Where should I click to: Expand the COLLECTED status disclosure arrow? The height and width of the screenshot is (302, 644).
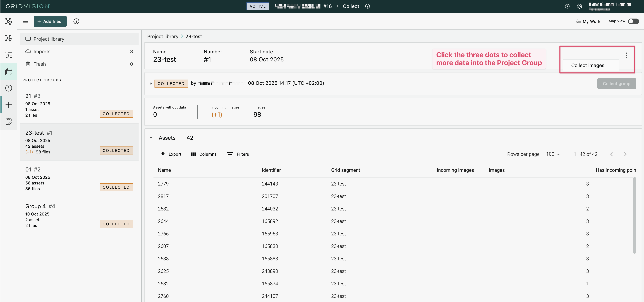click(151, 83)
